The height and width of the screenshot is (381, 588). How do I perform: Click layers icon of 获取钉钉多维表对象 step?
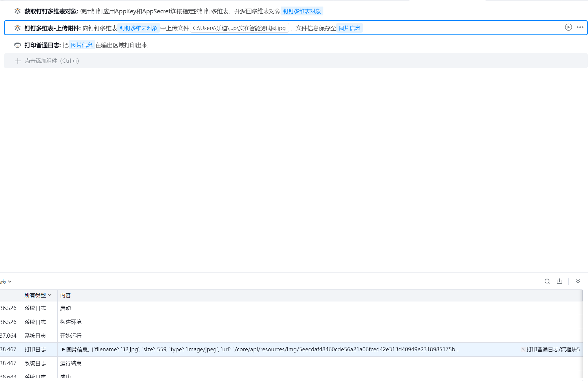(18, 11)
